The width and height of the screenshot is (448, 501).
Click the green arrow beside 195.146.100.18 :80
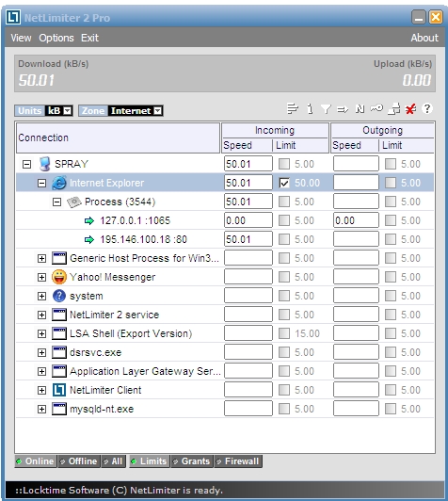pos(89,239)
